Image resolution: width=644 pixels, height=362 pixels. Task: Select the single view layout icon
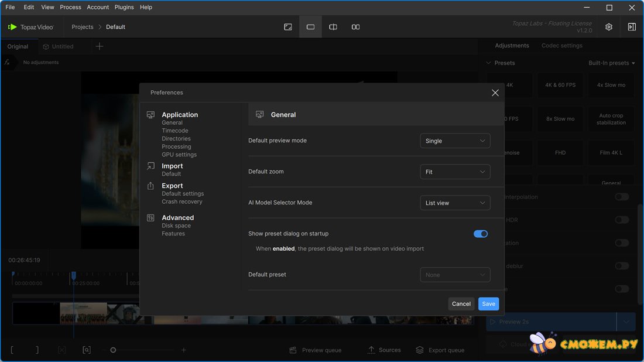click(x=310, y=27)
